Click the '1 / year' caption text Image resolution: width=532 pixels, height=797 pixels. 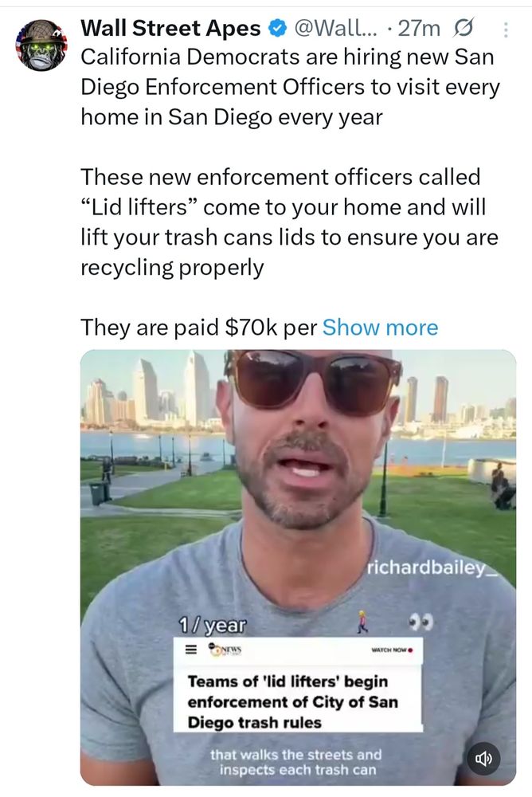tap(212, 625)
